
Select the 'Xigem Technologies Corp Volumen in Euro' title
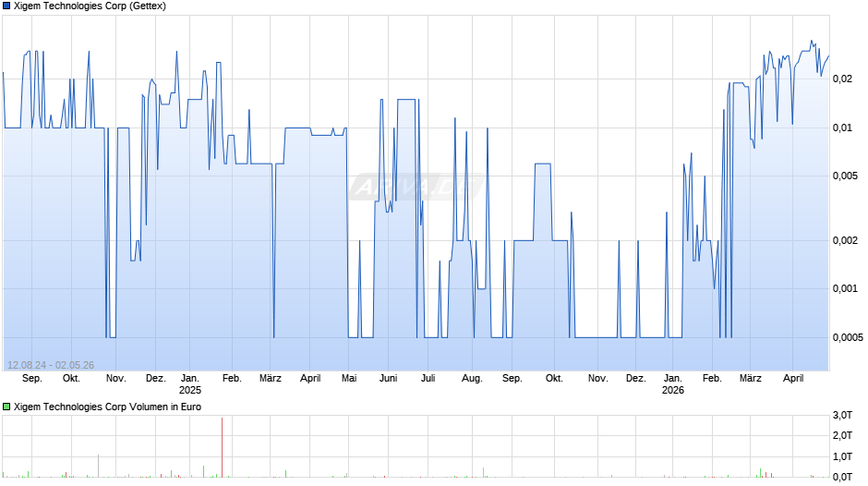coord(107,407)
